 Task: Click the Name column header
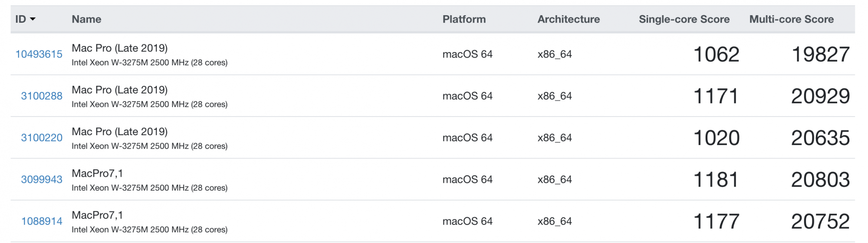(x=86, y=19)
